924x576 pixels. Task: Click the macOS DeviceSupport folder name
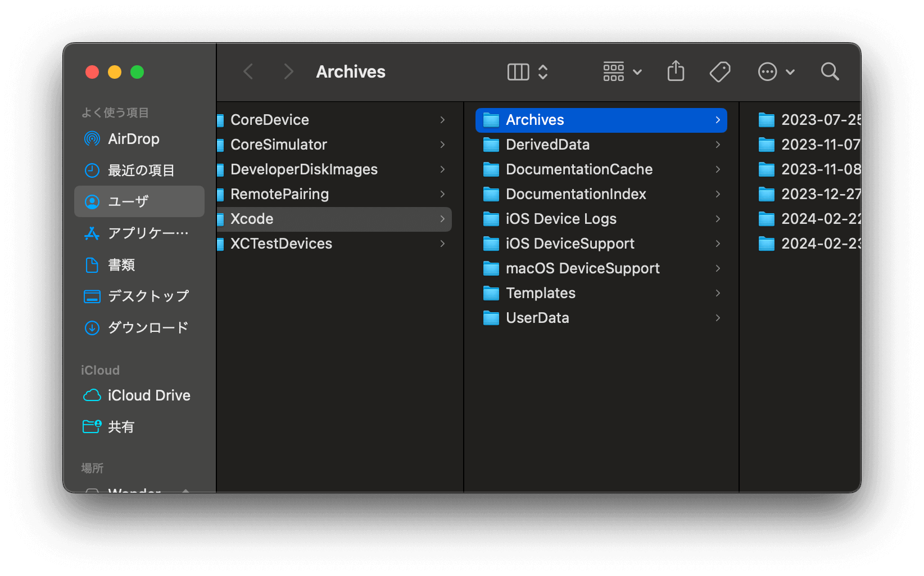pos(583,268)
